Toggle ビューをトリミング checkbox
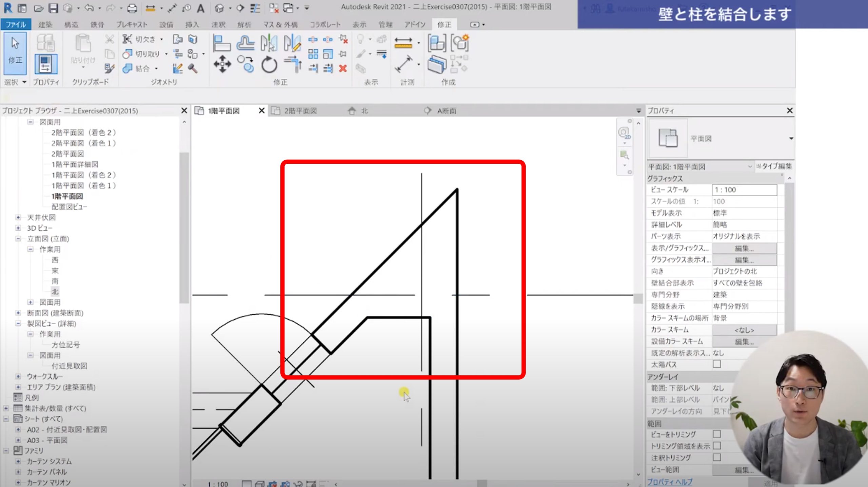Image resolution: width=868 pixels, height=487 pixels. click(717, 434)
